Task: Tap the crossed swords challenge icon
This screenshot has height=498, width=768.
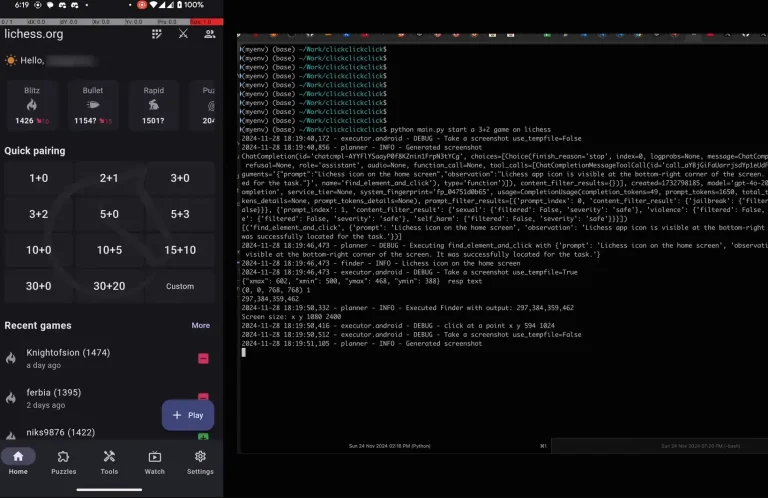Action: 183,34
